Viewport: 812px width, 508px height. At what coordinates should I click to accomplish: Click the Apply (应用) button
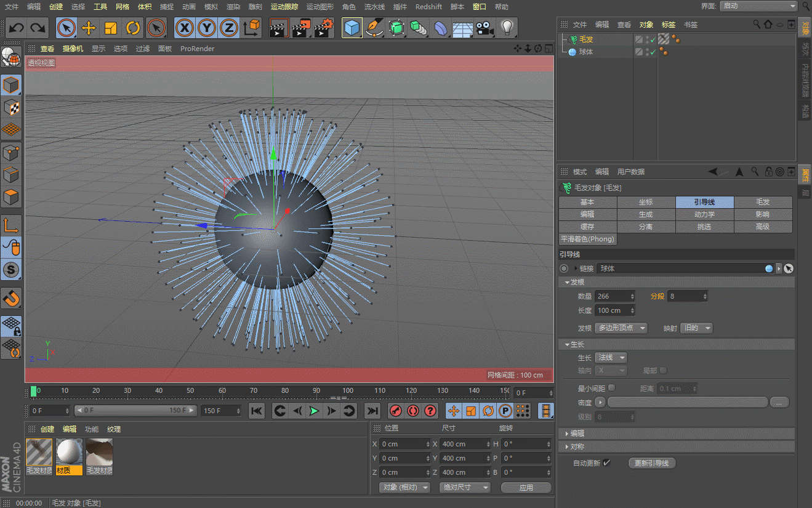(526, 487)
